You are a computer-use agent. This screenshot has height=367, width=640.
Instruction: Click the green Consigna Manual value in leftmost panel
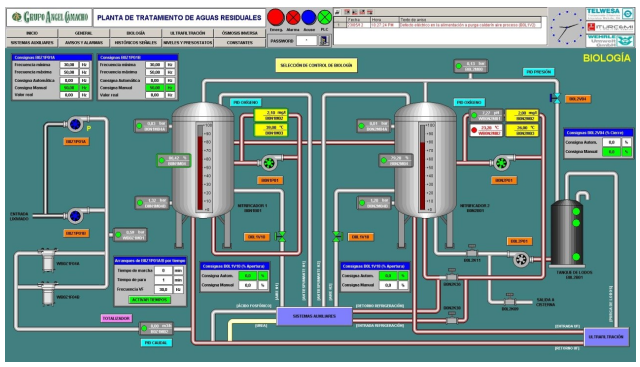(x=69, y=87)
